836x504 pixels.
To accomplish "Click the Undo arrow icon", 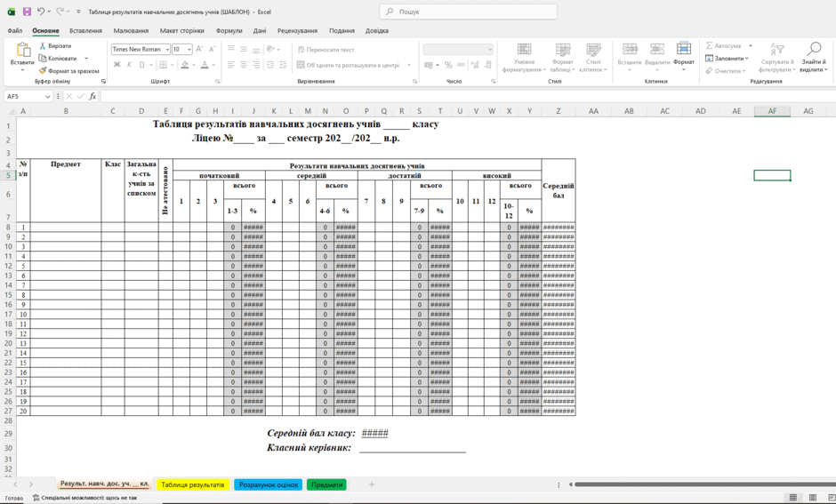I will [41, 12].
